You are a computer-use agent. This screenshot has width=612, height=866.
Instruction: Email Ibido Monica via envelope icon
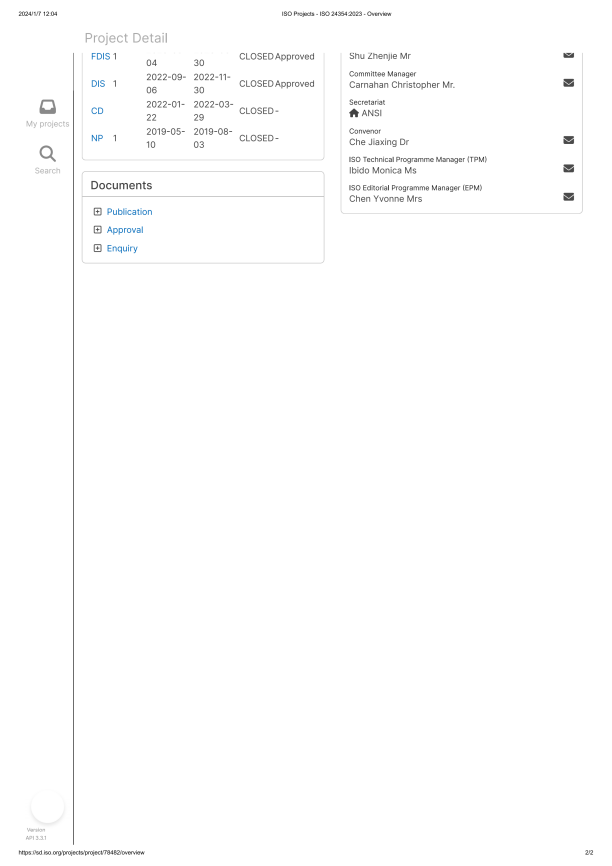pos(568,169)
